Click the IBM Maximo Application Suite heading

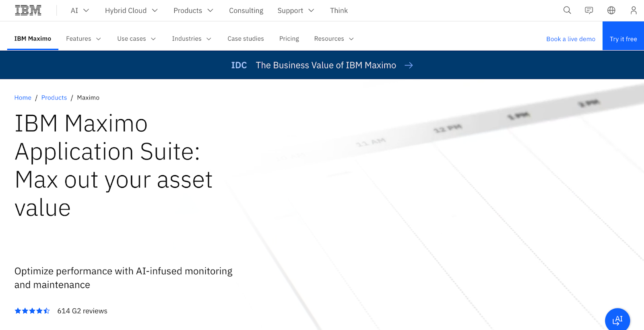tap(114, 165)
